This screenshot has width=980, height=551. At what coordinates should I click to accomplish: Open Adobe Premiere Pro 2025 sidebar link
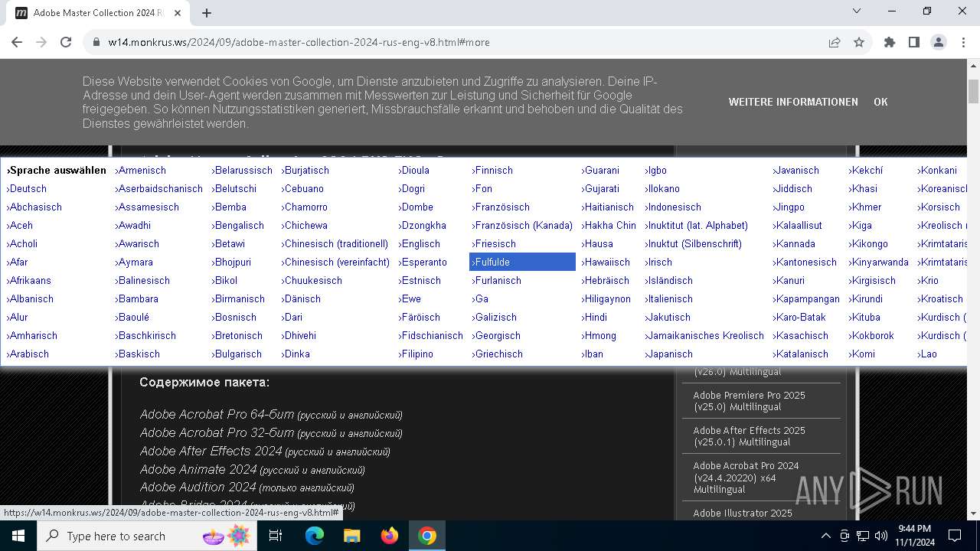tap(749, 401)
